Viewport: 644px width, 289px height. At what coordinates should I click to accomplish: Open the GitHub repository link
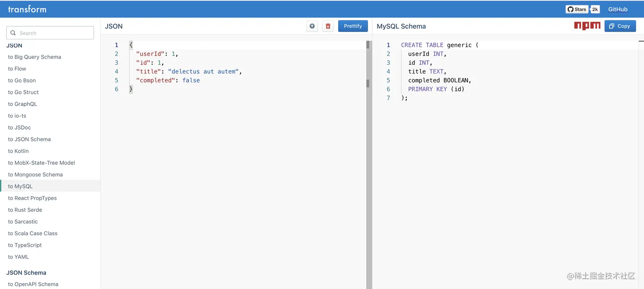tap(618, 9)
